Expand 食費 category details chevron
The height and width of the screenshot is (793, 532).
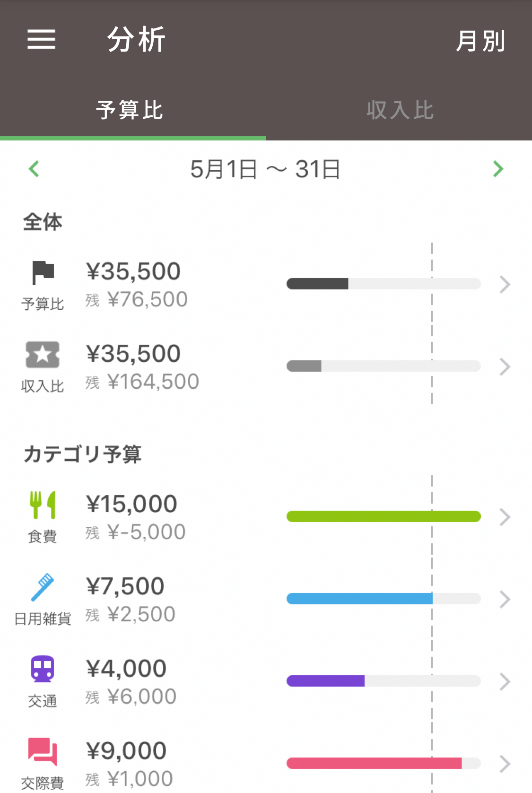(505, 517)
